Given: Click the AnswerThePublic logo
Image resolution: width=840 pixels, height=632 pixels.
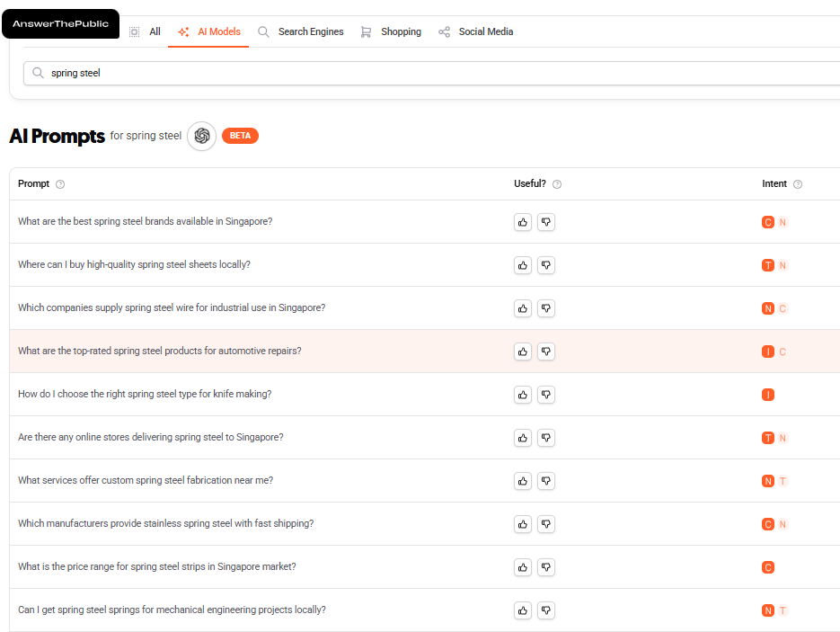Looking at the screenshot, I should [x=60, y=23].
